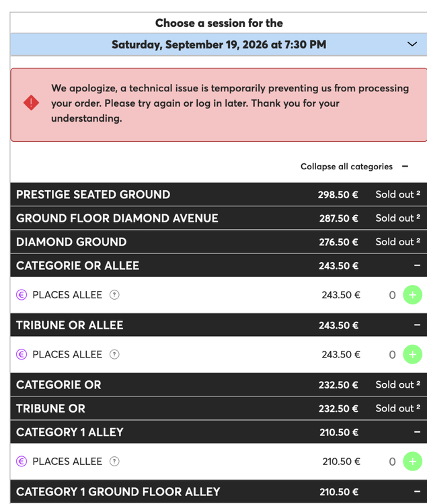This screenshot has width=427, height=504.
Task: Collapse the CATEGORIE OR ALLEE section
Action: (417, 265)
